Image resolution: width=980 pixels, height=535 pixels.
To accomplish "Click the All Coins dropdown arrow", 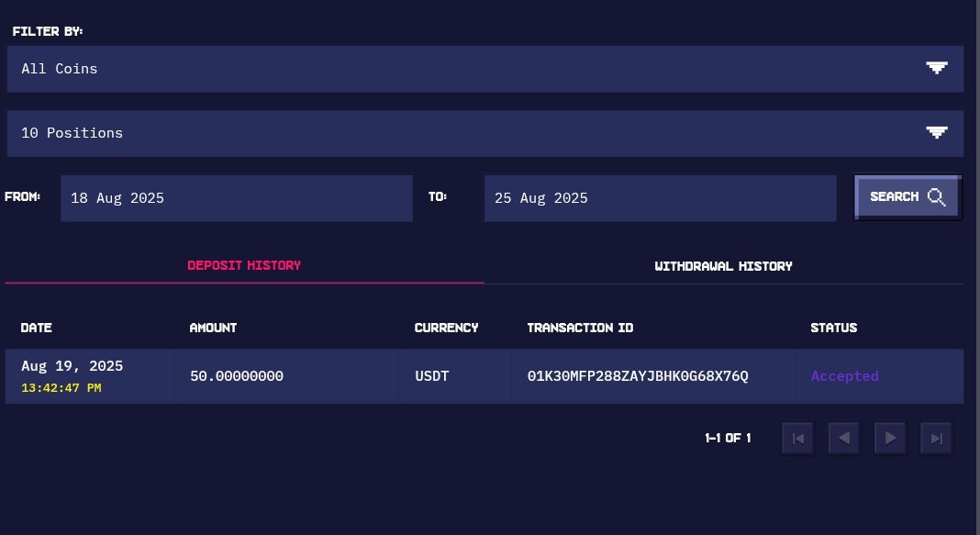I will click(936, 68).
